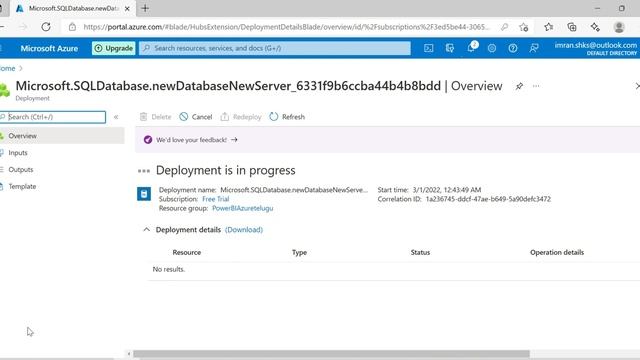This screenshot has width=640, height=360.
Task: Click the 'No results.' table row
Action: tap(394, 269)
